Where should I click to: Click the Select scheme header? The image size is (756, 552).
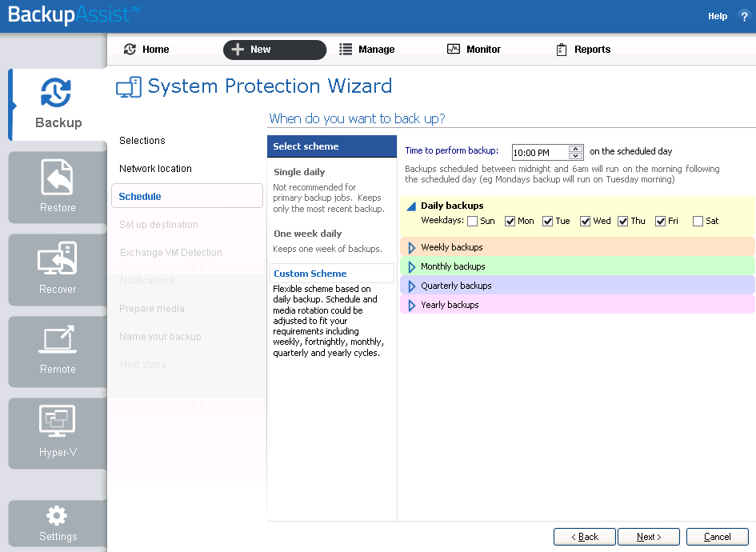(x=332, y=146)
